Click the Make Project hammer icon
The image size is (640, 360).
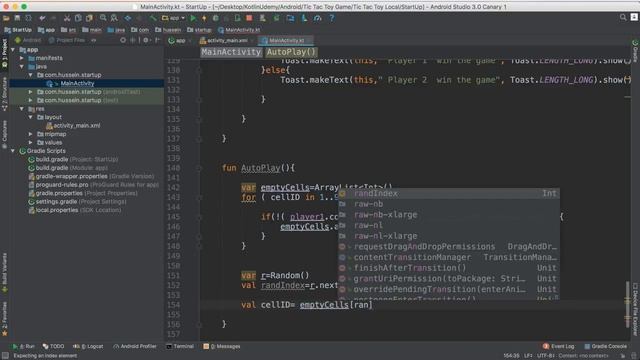153,18
